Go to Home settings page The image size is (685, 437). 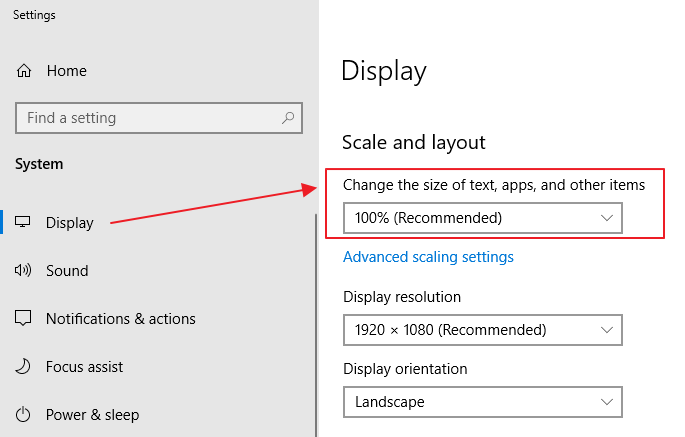coord(66,71)
